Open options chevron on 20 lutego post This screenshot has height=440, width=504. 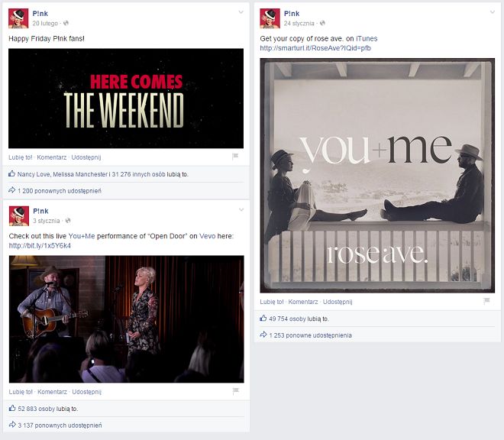click(241, 12)
